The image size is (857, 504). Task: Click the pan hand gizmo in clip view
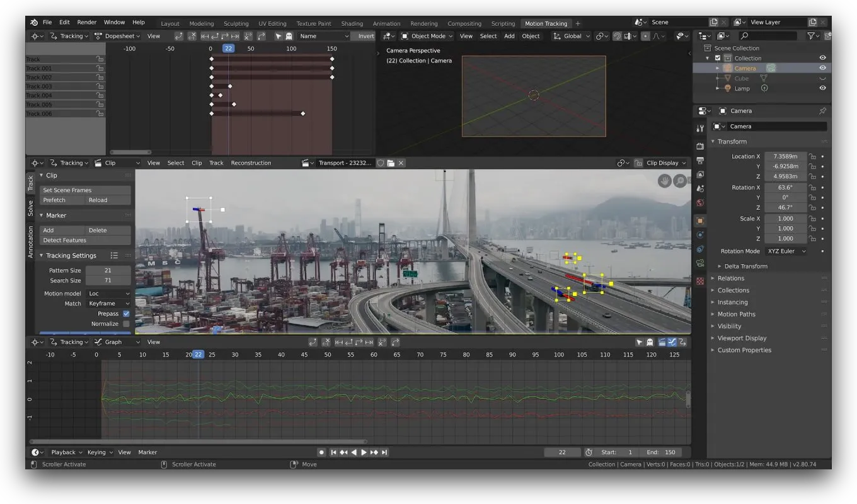[665, 181]
